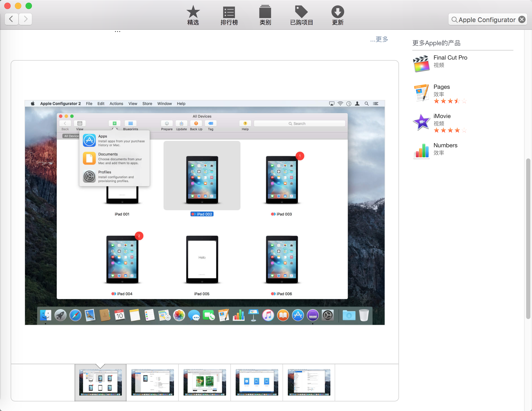Image resolution: width=532 pixels, height=411 pixels.
Task: Click the Final Cut Pro app icon
Action: 421,64
